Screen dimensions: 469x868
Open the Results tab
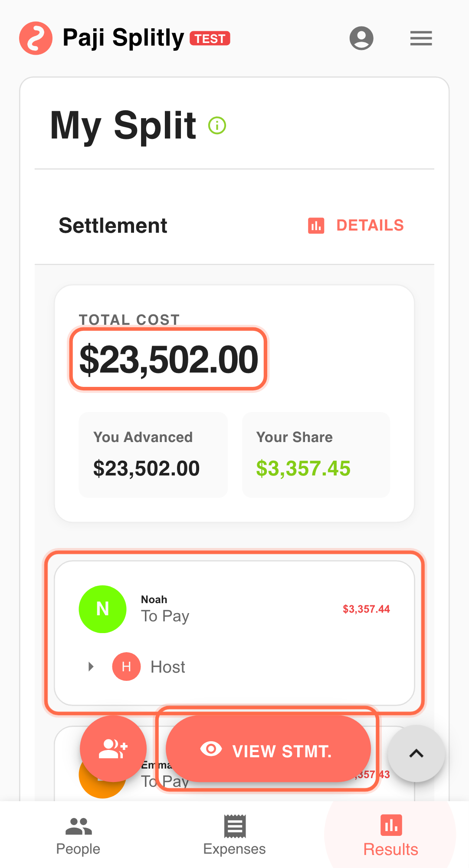(390, 835)
